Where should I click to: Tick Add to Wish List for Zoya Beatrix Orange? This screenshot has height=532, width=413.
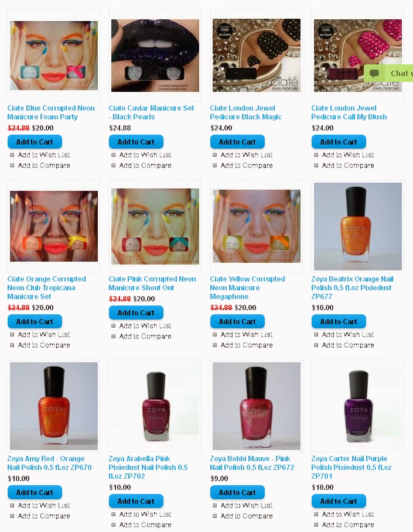pyautogui.click(x=316, y=335)
